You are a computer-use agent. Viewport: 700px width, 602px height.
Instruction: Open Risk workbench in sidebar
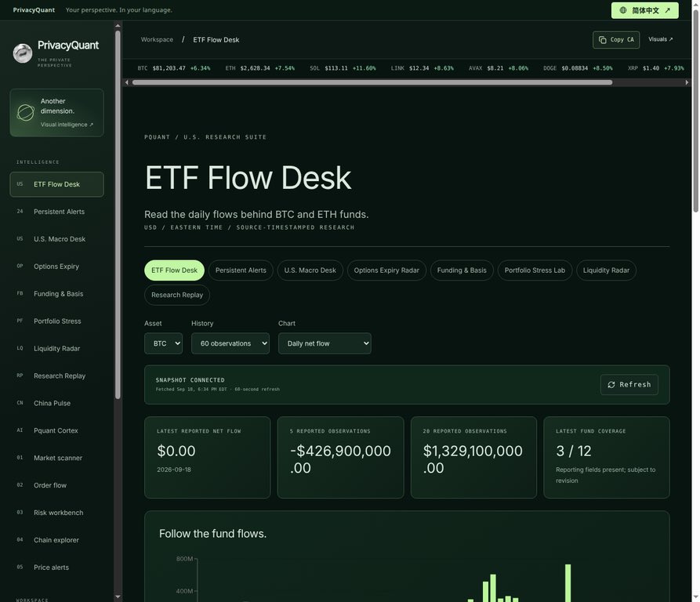[x=56, y=513]
